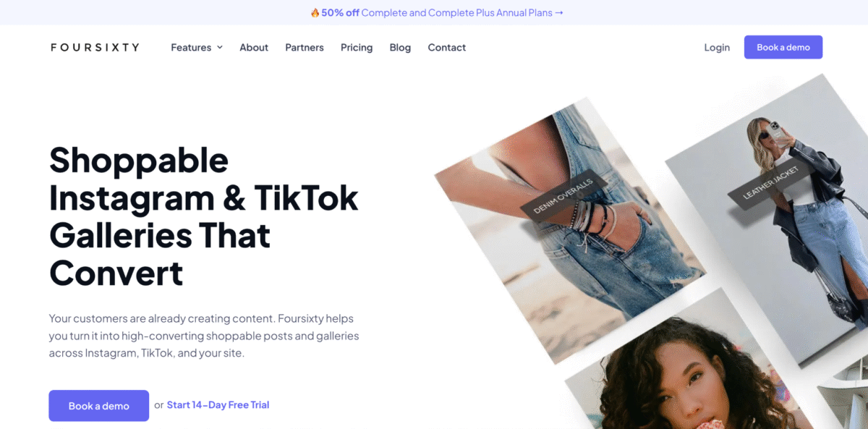Expand the Features dropdown chevron
This screenshot has height=429, width=868.
(220, 48)
